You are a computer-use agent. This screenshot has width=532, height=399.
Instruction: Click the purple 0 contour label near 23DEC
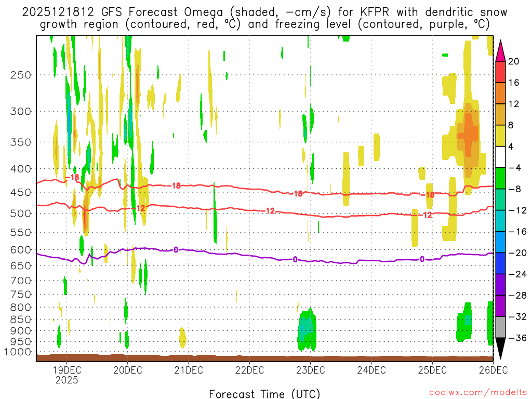[295, 260]
